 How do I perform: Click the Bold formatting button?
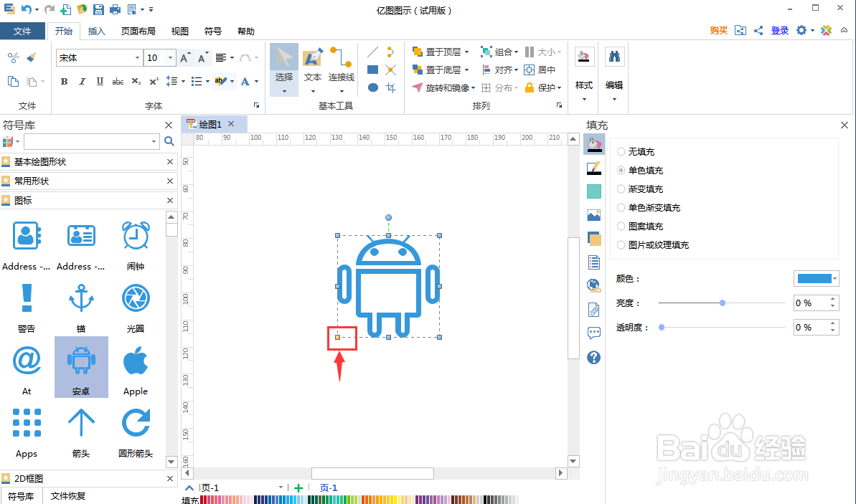[65, 81]
